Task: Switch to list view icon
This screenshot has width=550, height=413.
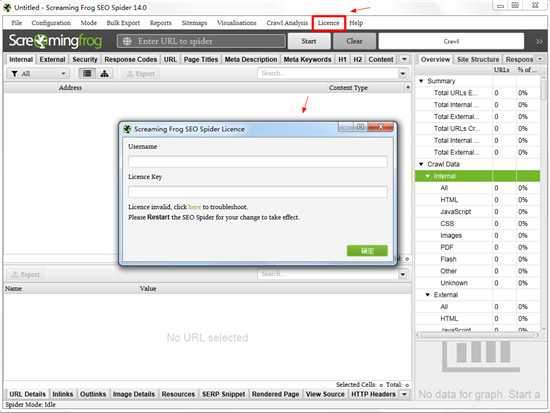Action: coord(87,74)
